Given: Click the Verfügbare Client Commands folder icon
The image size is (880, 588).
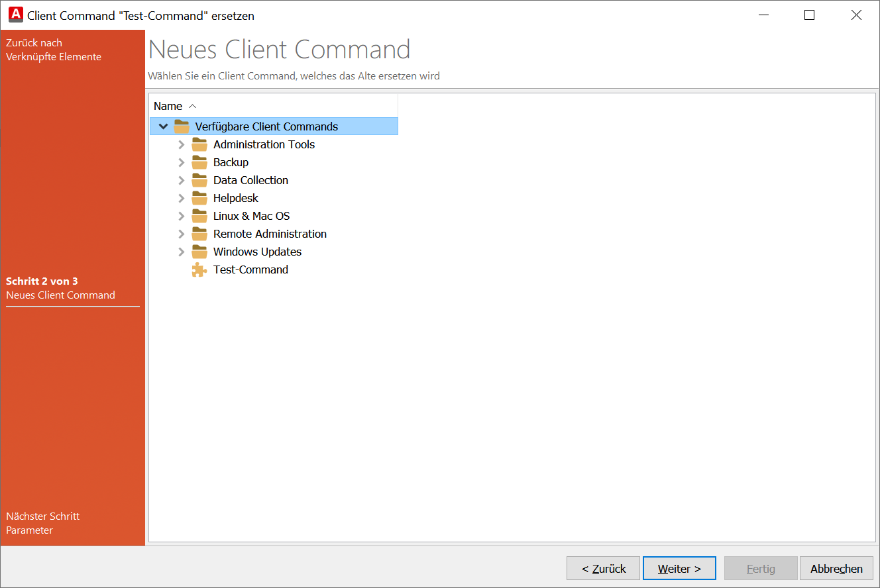Looking at the screenshot, I should pos(181,126).
